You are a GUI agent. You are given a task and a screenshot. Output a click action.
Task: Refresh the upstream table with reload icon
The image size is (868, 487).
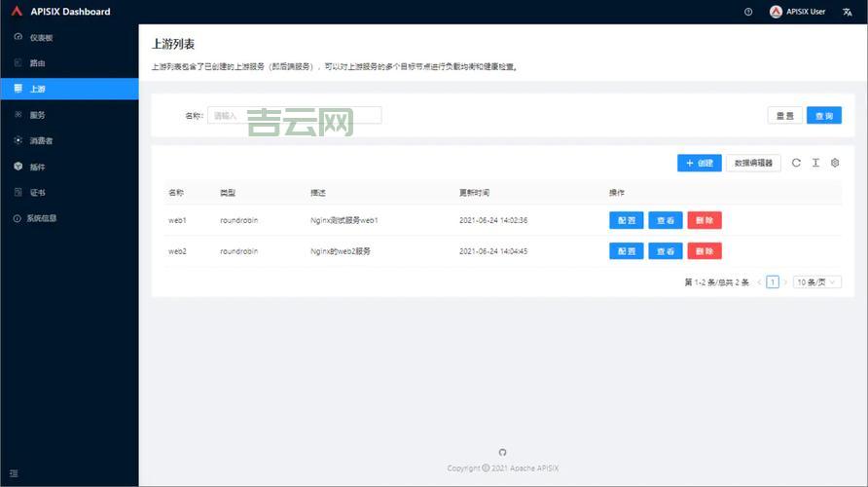[796, 163]
